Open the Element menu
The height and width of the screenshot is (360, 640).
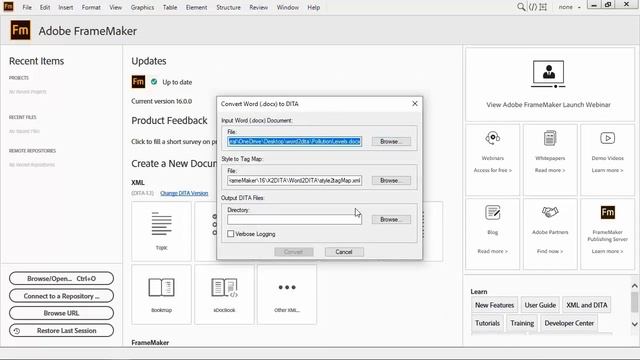coord(196,7)
